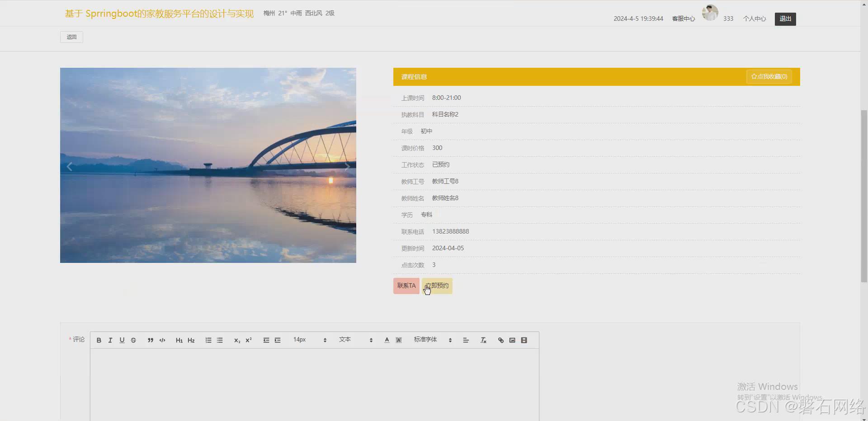Viewport: 868px width, 421px height.
Task: Open 个人中心 personal center
Action: click(755, 19)
